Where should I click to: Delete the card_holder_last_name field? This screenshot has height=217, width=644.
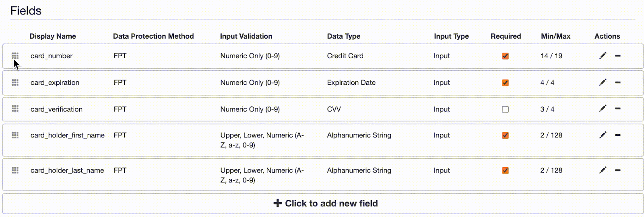[x=618, y=170]
